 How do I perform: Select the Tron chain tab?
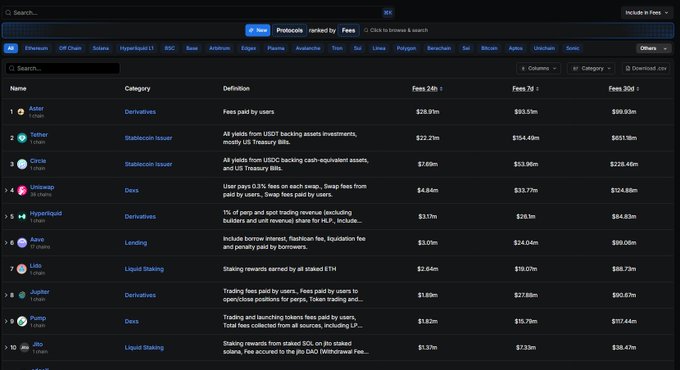coord(337,48)
